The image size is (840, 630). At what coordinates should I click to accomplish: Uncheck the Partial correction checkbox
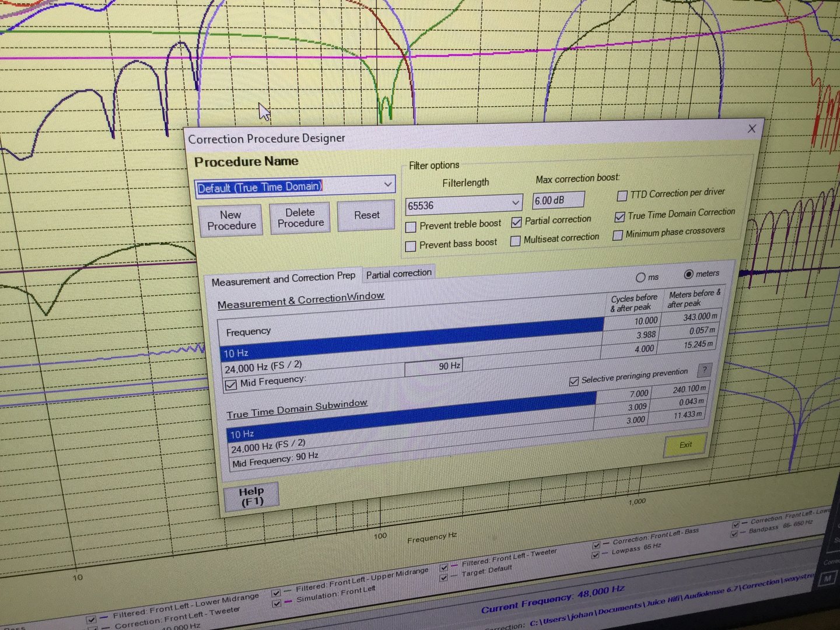pyautogui.click(x=516, y=222)
